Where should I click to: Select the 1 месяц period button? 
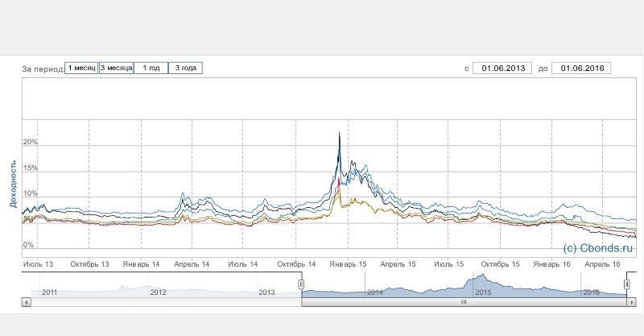(x=81, y=68)
